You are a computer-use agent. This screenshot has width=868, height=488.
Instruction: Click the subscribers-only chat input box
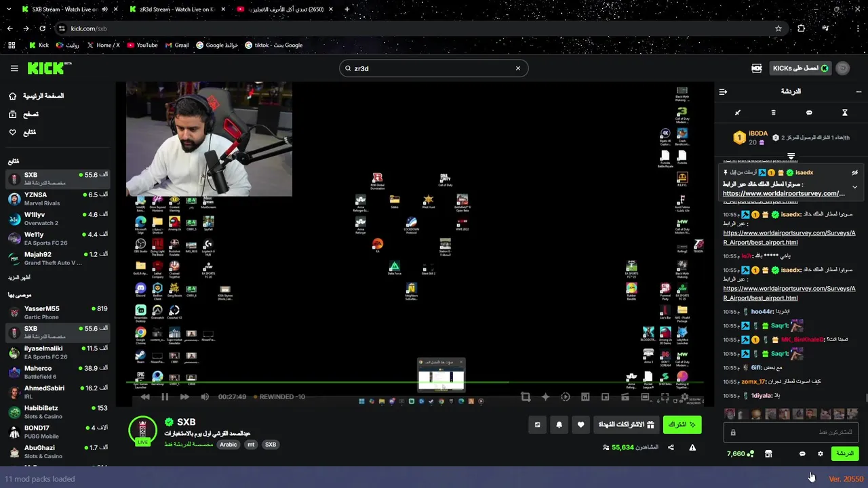tap(791, 432)
